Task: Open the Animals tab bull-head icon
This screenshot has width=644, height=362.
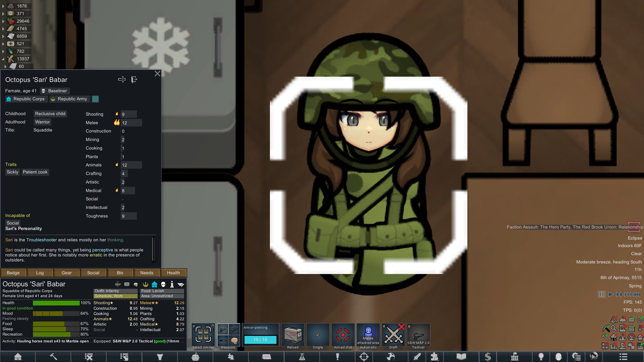Action: 160,356
